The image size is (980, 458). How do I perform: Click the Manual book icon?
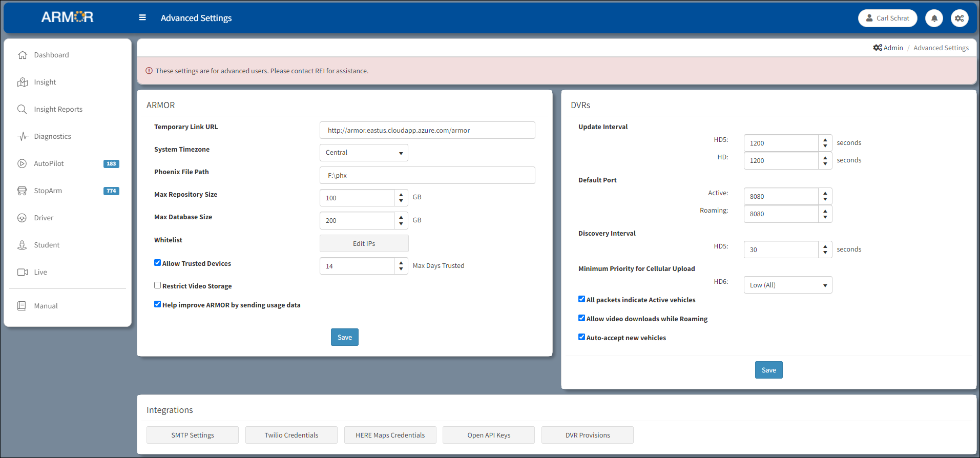point(22,306)
